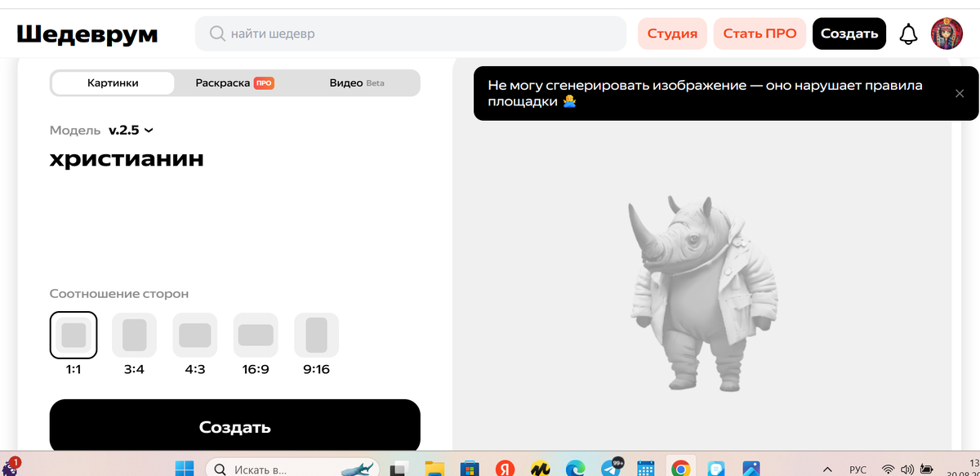Click the Создать button in the header
This screenshot has width=980, height=476.
[849, 33]
